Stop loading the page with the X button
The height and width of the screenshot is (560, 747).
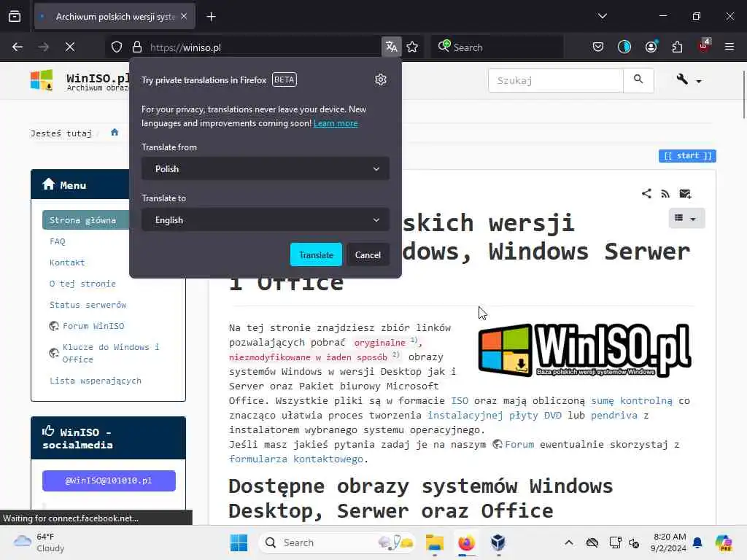click(70, 47)
